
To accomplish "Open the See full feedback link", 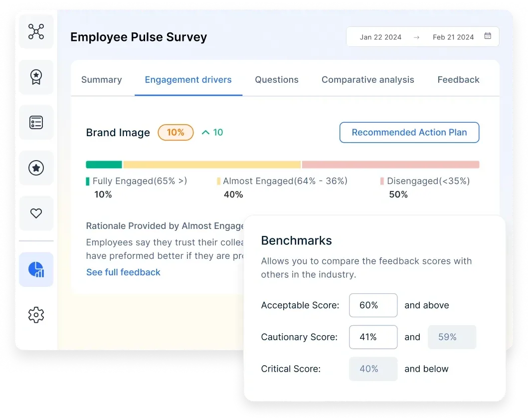I will 123,272.
